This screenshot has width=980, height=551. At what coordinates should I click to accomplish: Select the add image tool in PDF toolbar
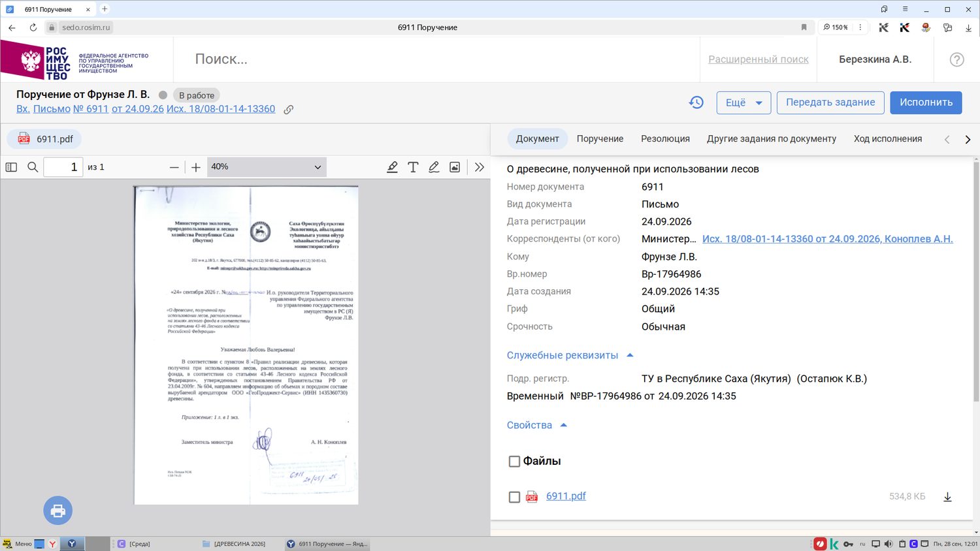click(x=455, y=167)
